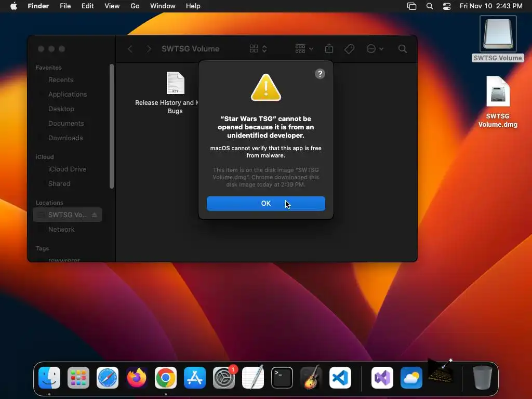Switch to icon view in Finder
The image size is (532, 399).
coord(254,49)
